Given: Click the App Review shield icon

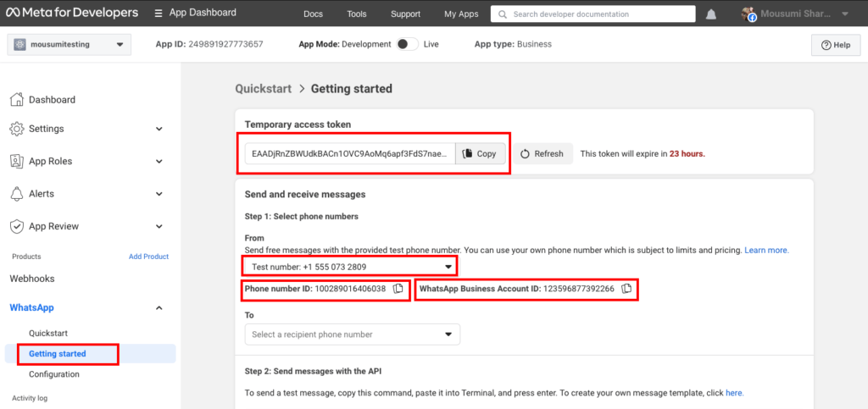Looking at the screenshot, I should click(17, 226).
